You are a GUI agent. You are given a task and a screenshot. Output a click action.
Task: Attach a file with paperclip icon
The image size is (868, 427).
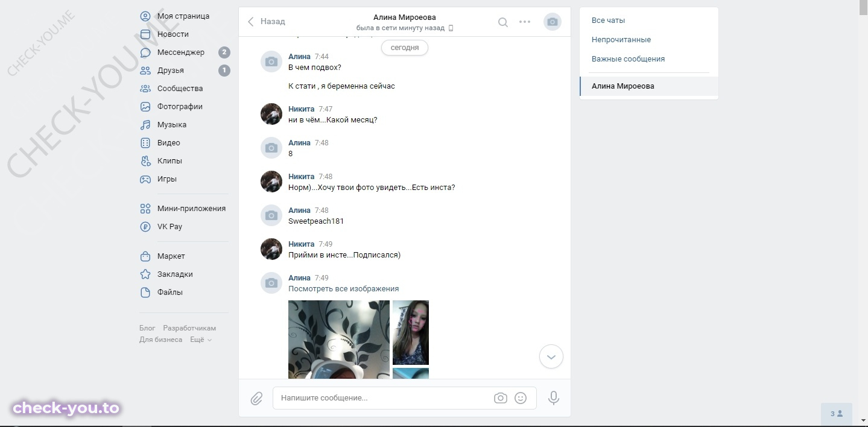point(256,398)
